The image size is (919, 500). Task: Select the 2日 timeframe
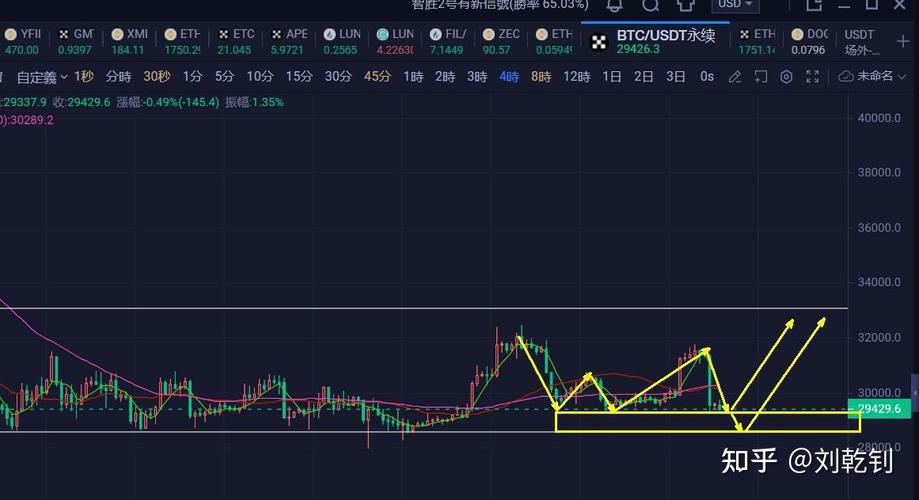pos(644,76)
